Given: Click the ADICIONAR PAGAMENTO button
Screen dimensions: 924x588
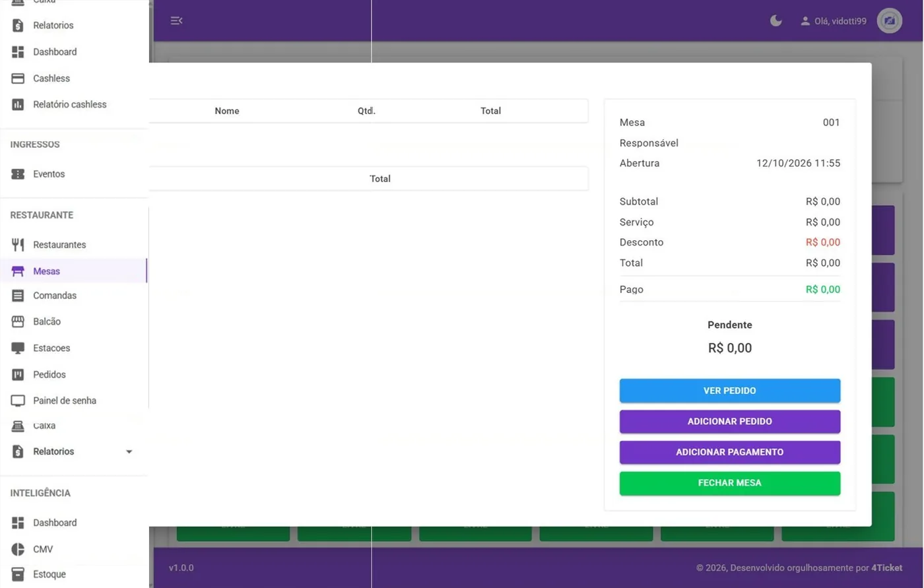Looking at the screenshot, I should 730,452.
